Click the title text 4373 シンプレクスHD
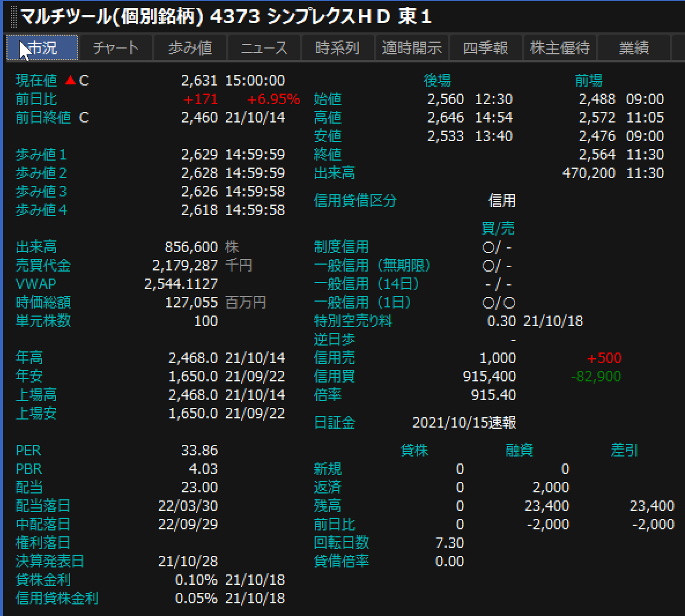 click(301, 17)
